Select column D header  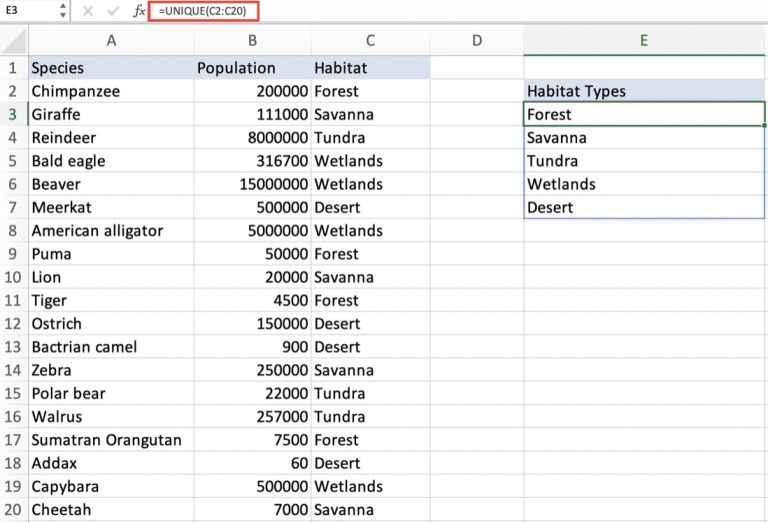[x=476, y=41]
